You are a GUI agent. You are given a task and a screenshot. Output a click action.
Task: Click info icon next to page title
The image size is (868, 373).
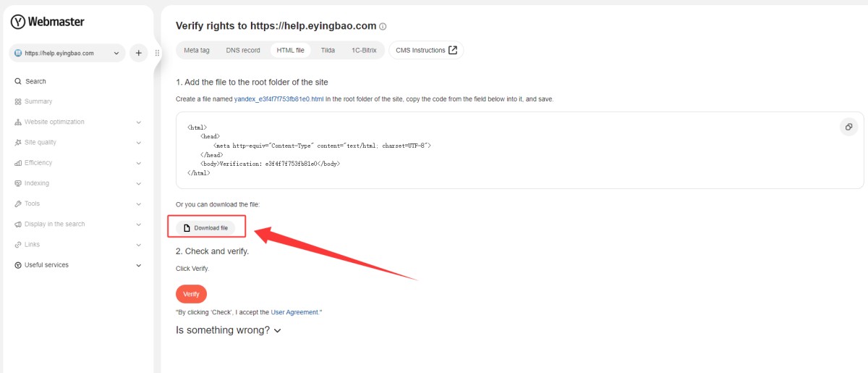pos(383,27)
